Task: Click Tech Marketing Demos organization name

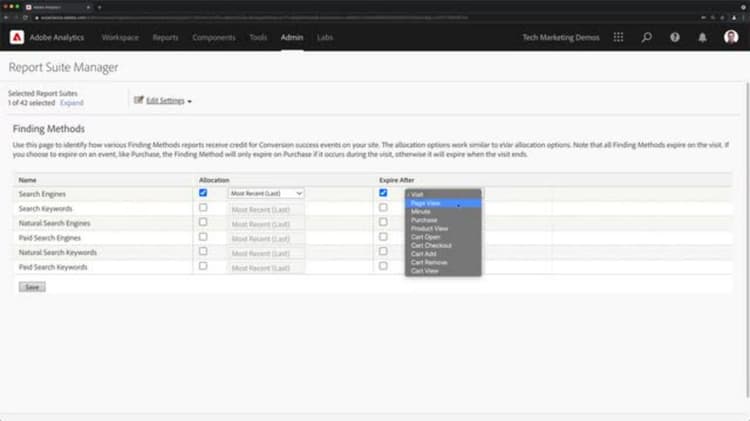Action: tap(561, 37)
